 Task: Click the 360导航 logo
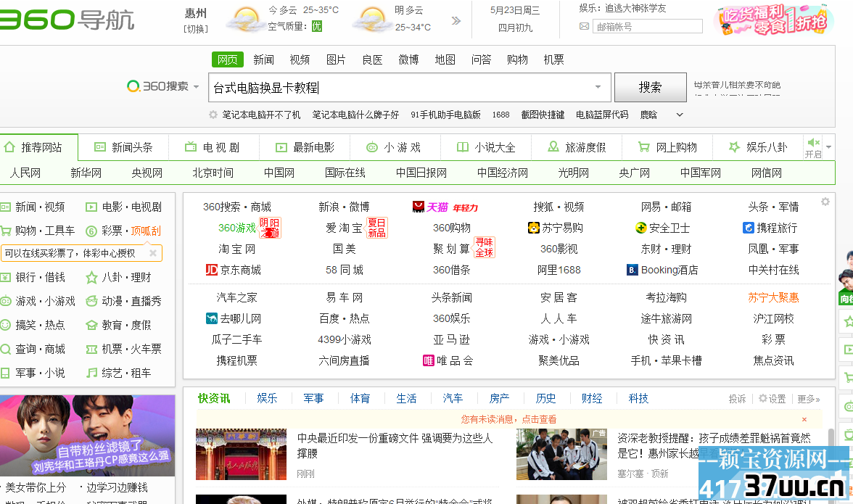[x=67, y=20]
